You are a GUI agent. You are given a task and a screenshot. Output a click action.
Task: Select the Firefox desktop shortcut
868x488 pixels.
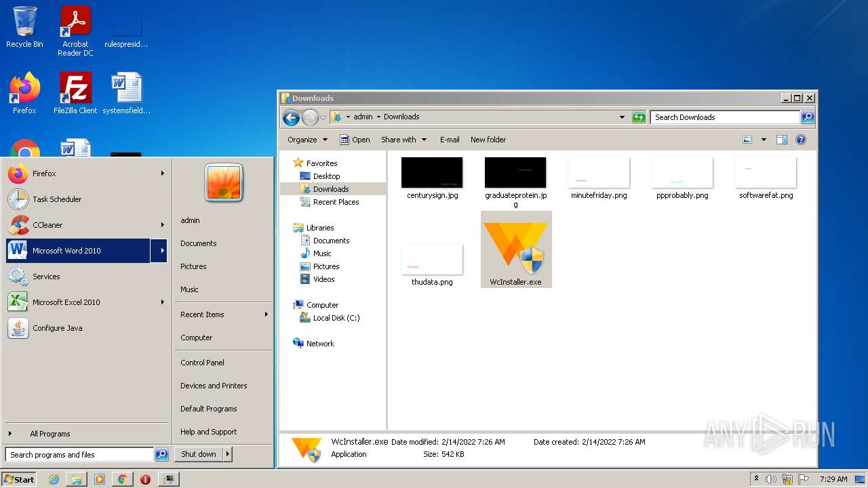point(24,93)
